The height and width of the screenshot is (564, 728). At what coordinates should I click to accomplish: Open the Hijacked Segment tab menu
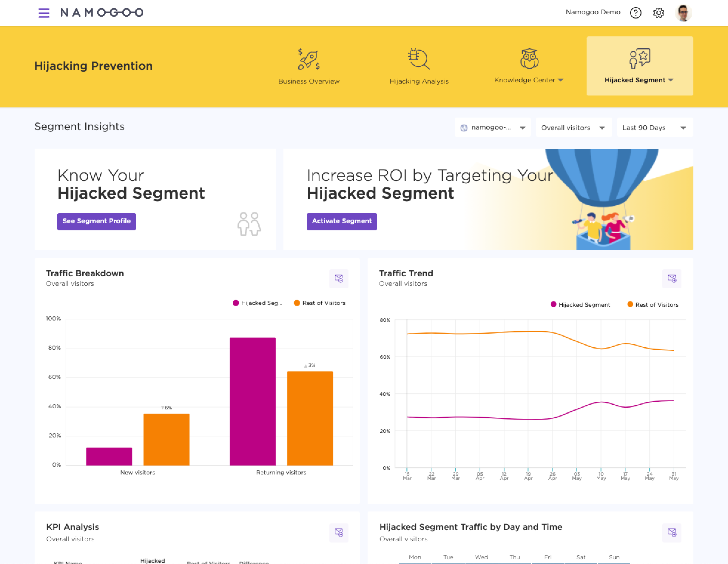[639, 80]
